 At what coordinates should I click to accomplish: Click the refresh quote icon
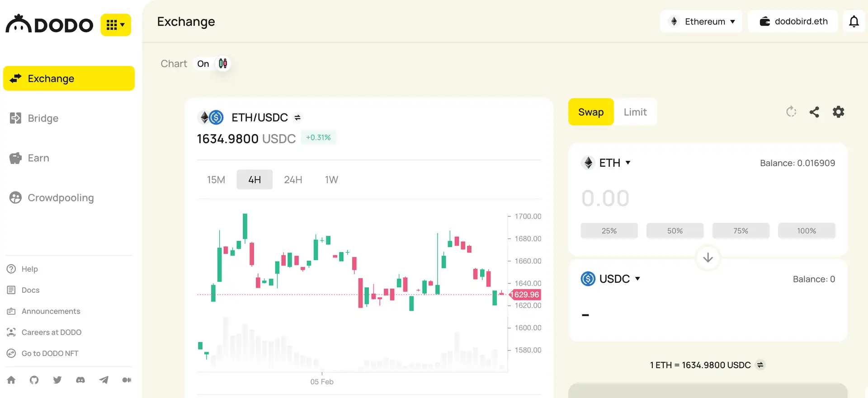(x=791, y=112)
